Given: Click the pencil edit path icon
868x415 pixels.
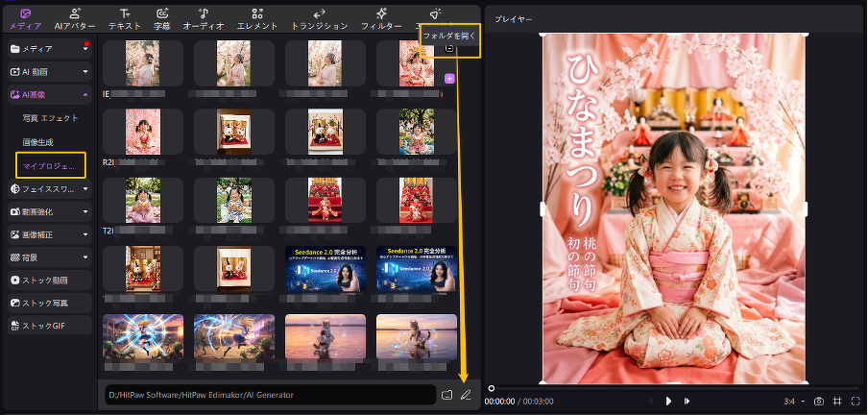Looking at the screenshot, I should [x=466, y=395].
